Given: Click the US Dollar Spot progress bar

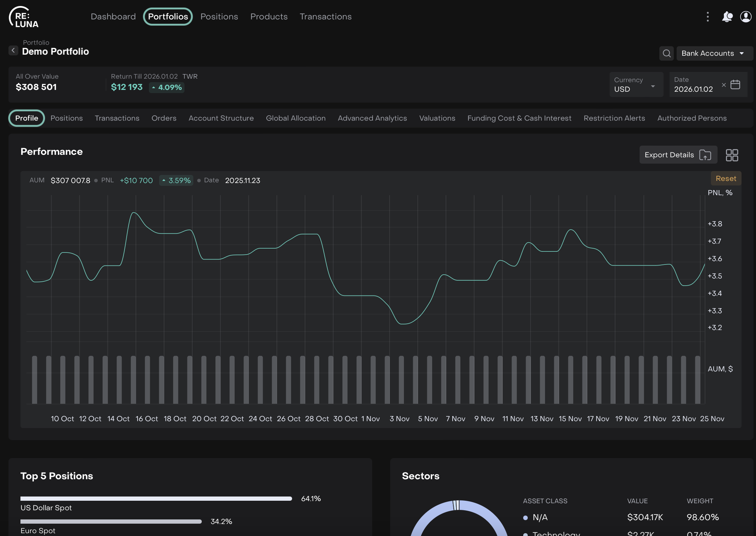Looking at the screenshot, I should pos(156,499).
